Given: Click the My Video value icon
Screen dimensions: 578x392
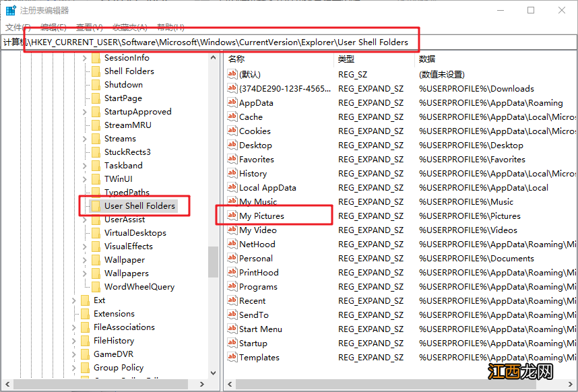Looking at the screenshot, I should [232, 230].
